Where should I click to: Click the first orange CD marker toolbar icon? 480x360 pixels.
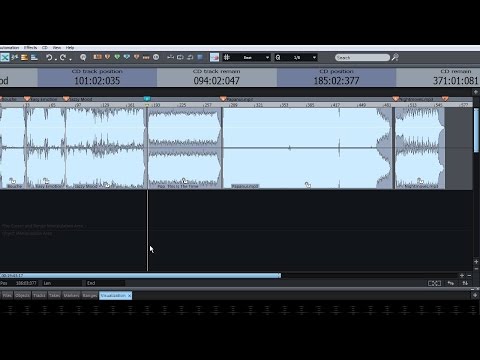(97, 57)
